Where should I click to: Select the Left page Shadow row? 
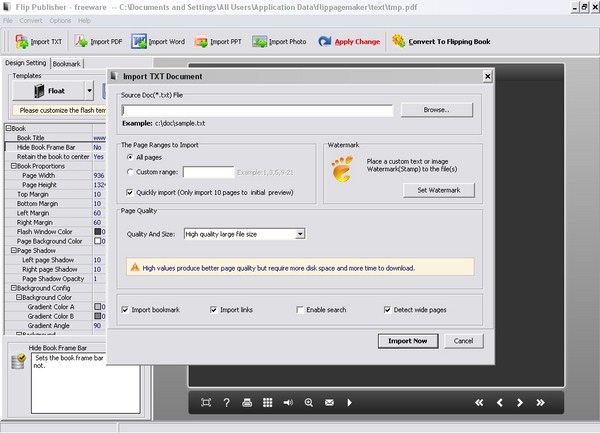tap(55, 260)
